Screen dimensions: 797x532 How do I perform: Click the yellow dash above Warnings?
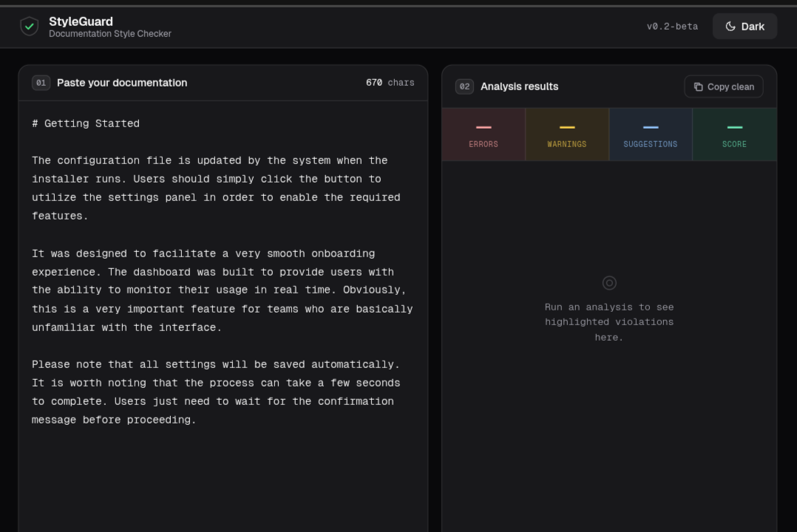[x=567, y=127]
